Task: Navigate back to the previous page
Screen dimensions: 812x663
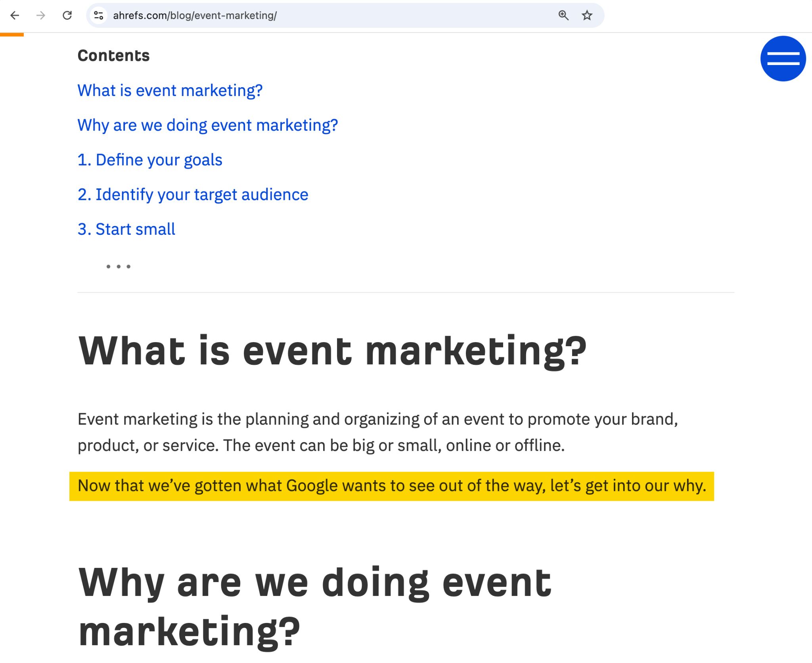Action: pyautogui.click(x=15, y=15)
